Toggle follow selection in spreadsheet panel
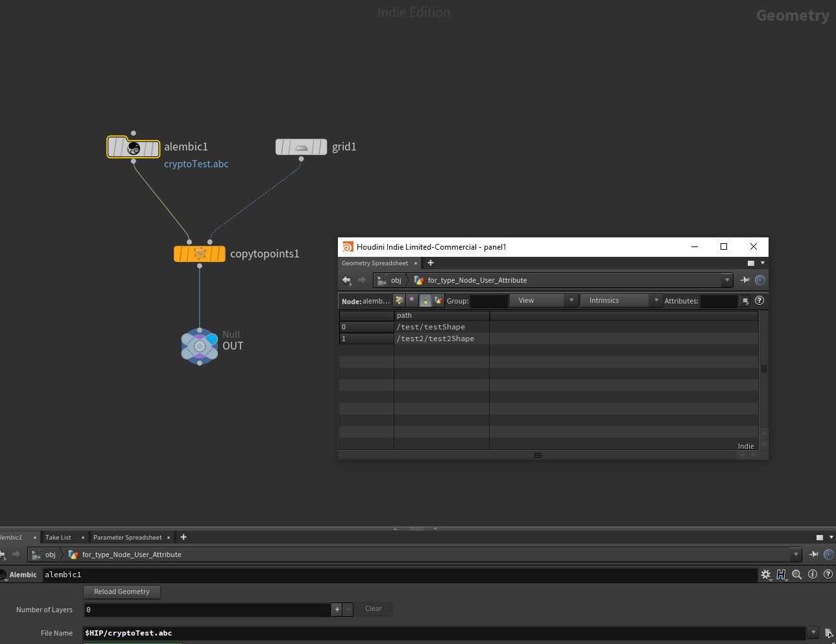Viewport: 836px width, 644px height. (760, 280)
